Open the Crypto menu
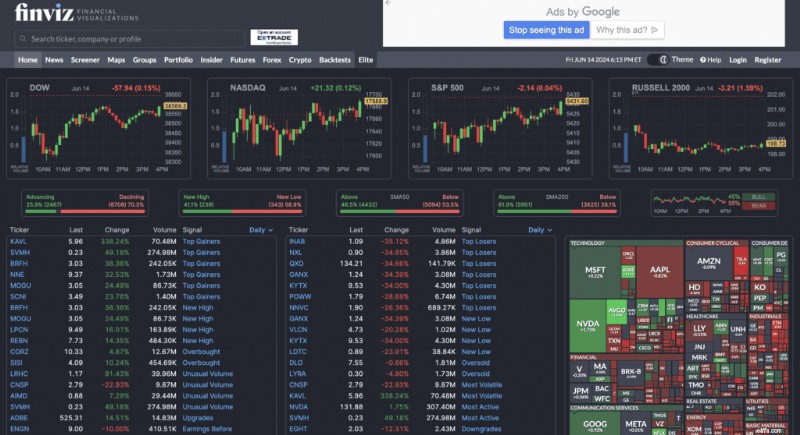The image size is (800, 435). (300, 60)
